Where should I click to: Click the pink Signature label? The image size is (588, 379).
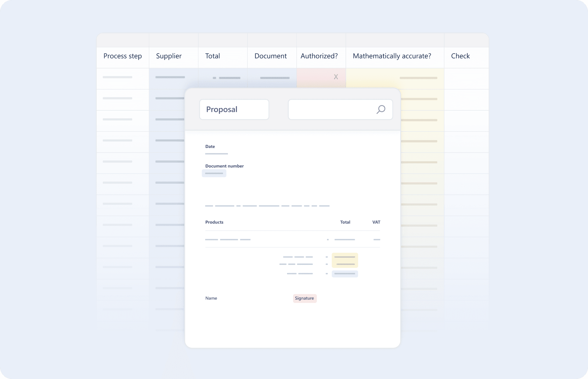click(x=305, y=298)
